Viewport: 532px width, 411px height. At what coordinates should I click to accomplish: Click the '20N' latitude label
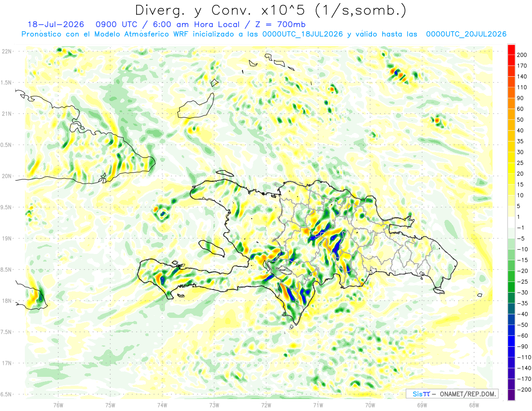[x=6, y=176]
